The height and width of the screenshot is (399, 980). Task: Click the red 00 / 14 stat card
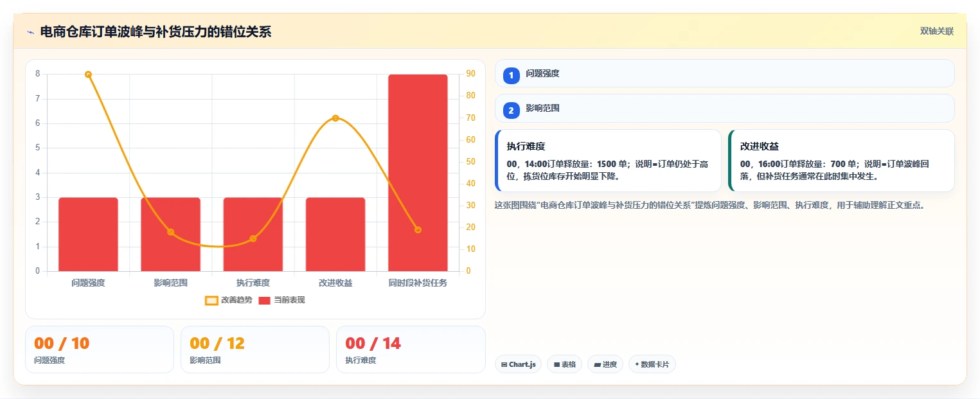click(x=411, y=350)
